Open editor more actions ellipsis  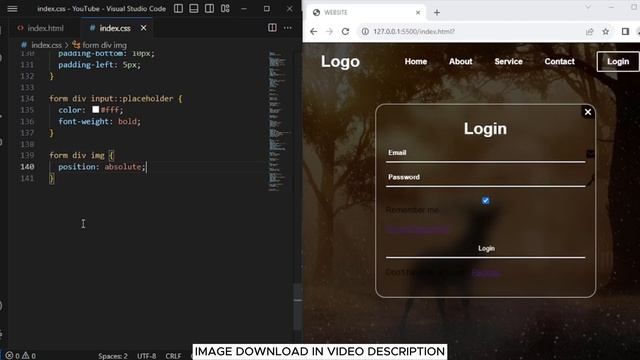coord(288,28)
